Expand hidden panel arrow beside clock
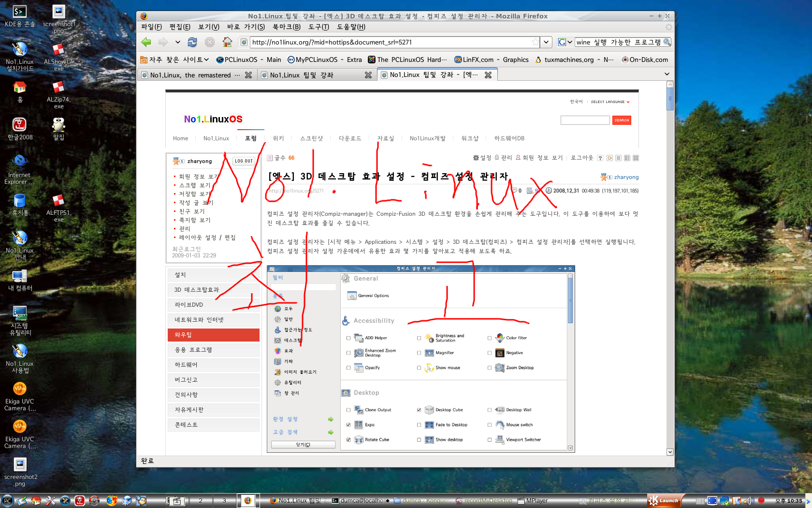 [808, 501]
